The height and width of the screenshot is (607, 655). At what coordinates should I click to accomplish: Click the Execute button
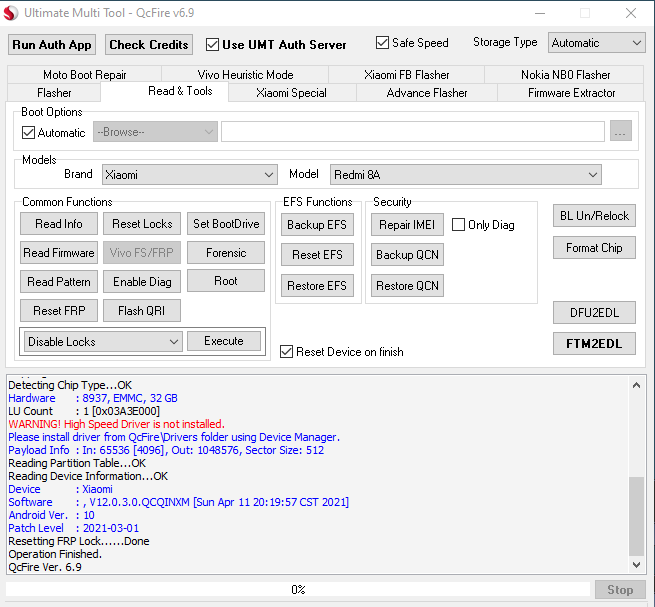click(224, 341)
